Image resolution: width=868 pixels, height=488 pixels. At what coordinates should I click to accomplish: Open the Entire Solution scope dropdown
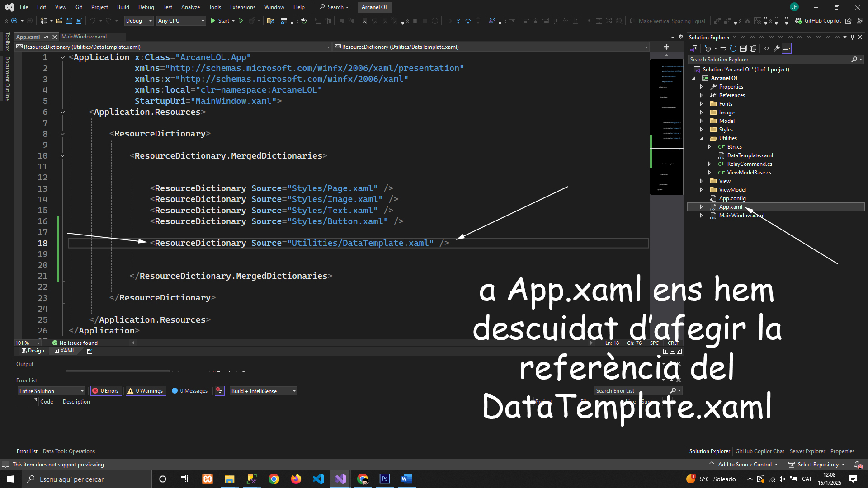(x=51, y=391)
